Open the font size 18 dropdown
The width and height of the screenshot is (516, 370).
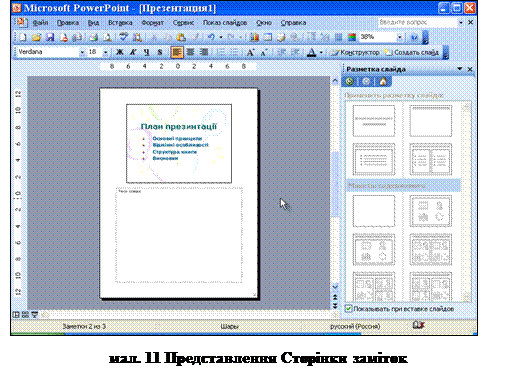(105, 52)
